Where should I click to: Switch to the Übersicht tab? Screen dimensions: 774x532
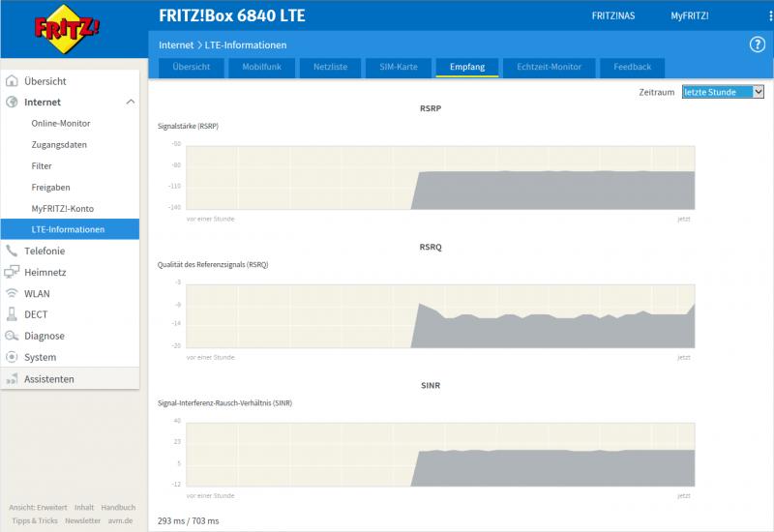[191, 67]
